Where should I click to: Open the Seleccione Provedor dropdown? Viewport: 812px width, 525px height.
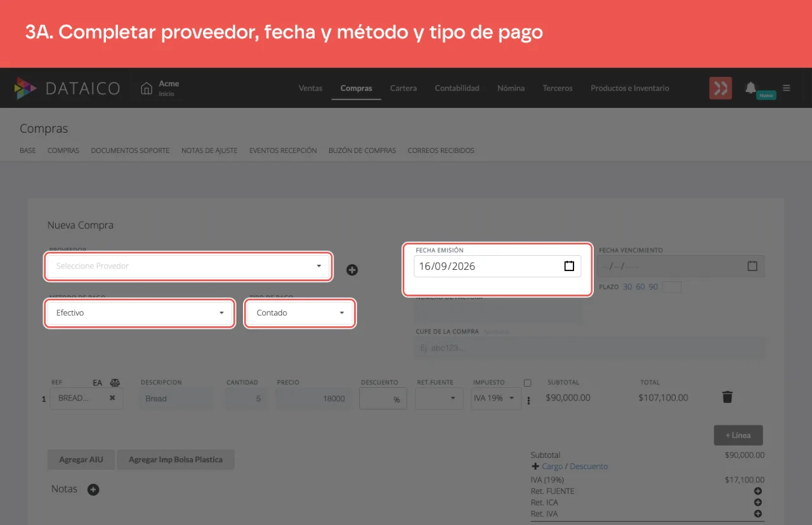[188, 266]
